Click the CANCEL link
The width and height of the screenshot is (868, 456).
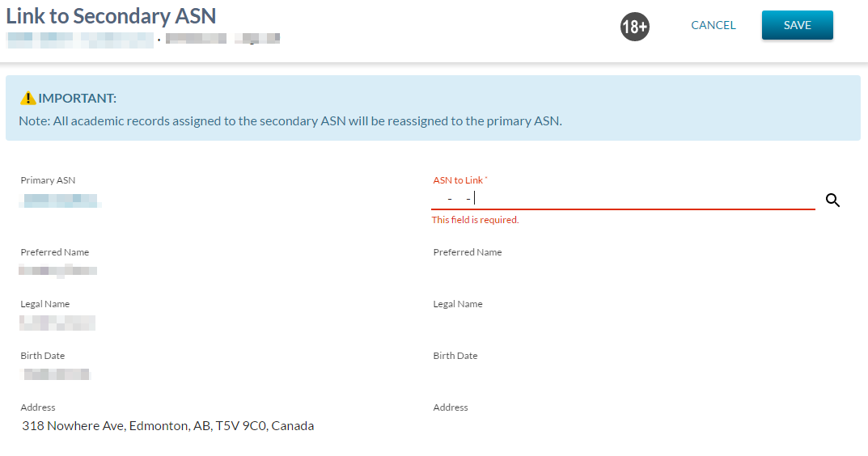click(713, 26)
